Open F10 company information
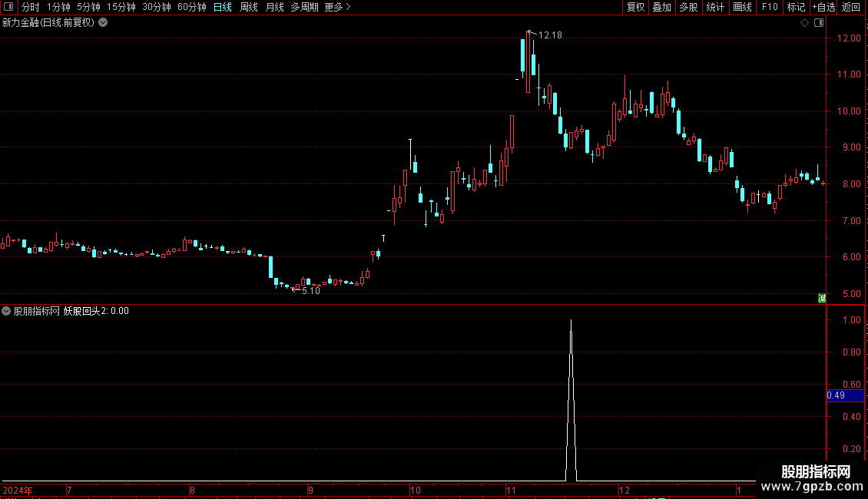Image resolution: width=868 pixels, height=499 pixels. [x=770, y=7]
